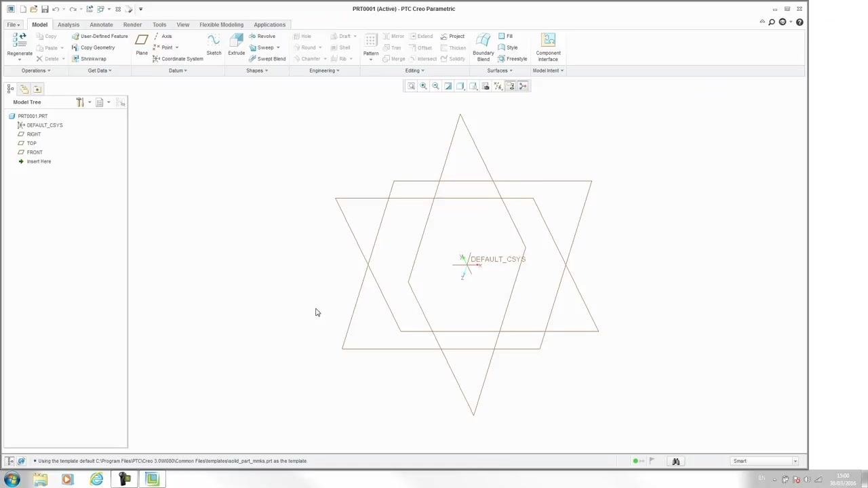The width and height of the screenshot is (868, 488).
Task: Create a new file with New icon
Action: pos(22,9)
